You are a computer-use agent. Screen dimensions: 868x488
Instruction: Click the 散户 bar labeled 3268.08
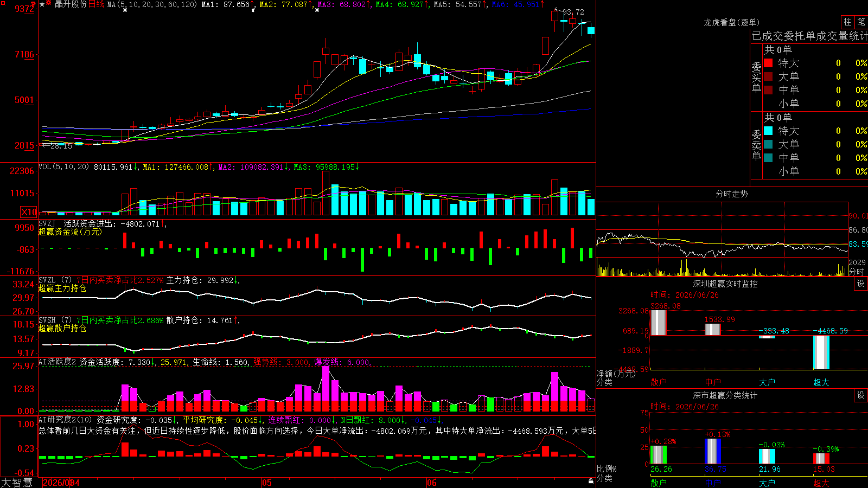tap(659, 323)
